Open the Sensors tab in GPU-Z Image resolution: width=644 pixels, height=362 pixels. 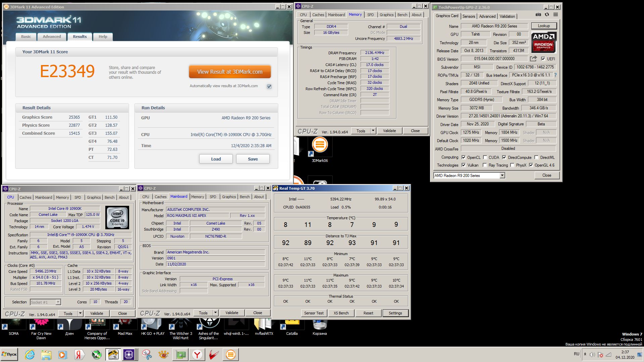469,16
